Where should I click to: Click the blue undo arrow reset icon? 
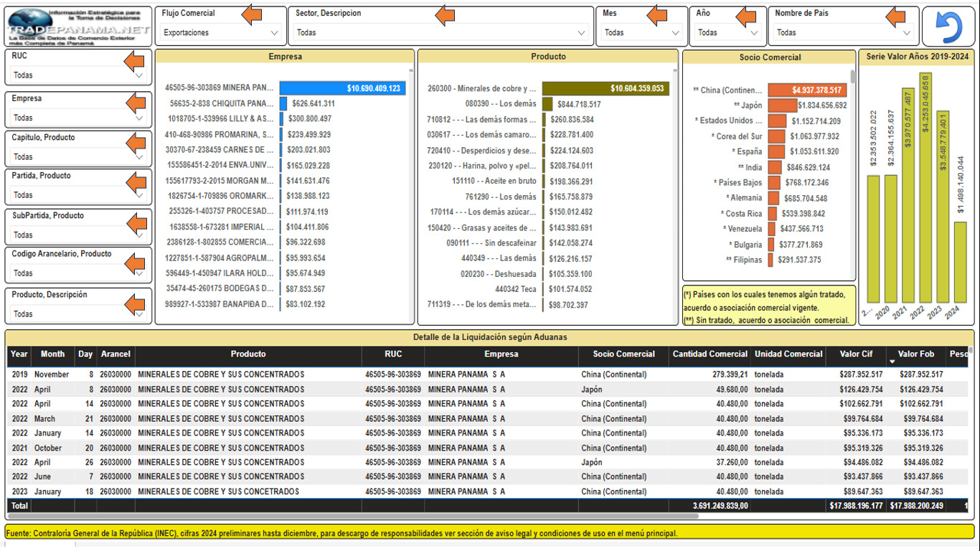[x=948, y=27]
